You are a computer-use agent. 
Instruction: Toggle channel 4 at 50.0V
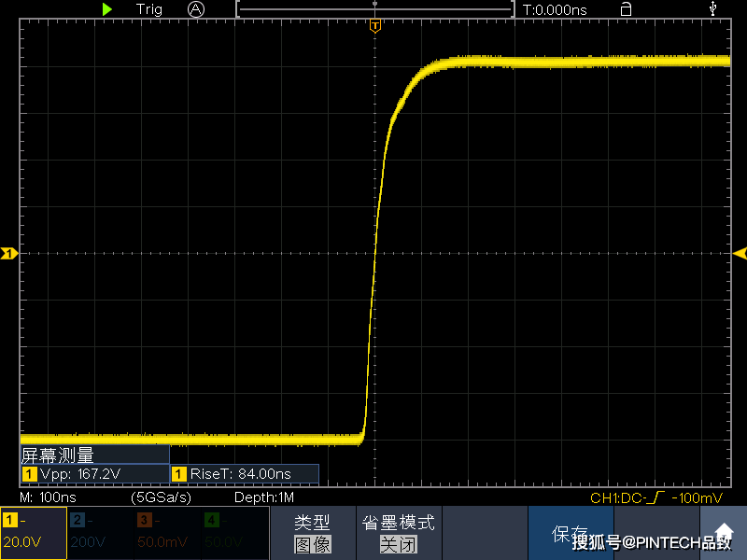pyautogui.click(x=235, y=533)
